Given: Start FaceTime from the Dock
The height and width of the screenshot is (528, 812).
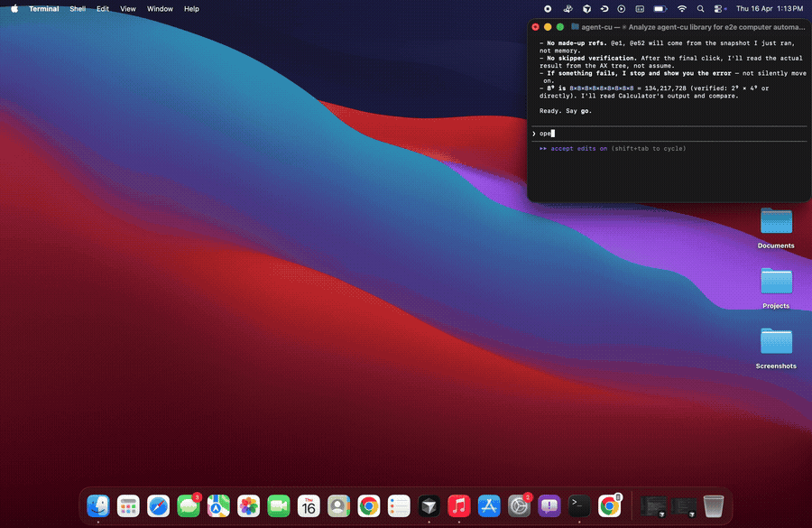Looking at the screenshot, I should coord(279,505).
